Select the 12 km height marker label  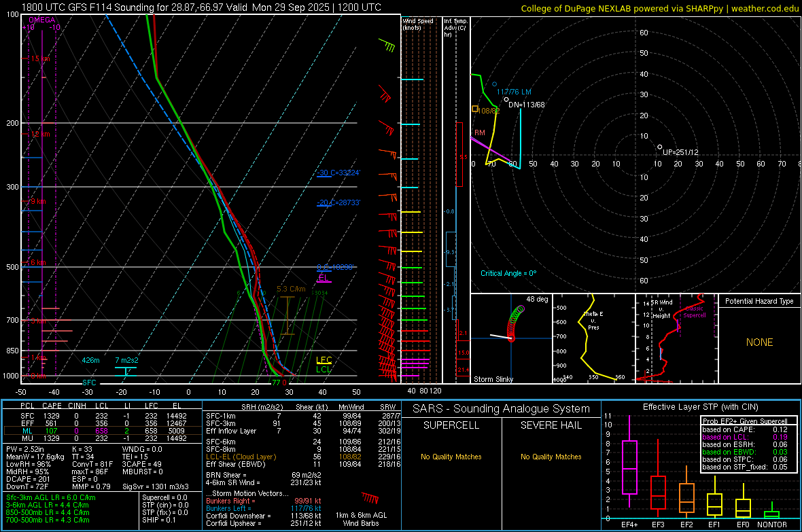pyautogui.click(x=40, y=134)
